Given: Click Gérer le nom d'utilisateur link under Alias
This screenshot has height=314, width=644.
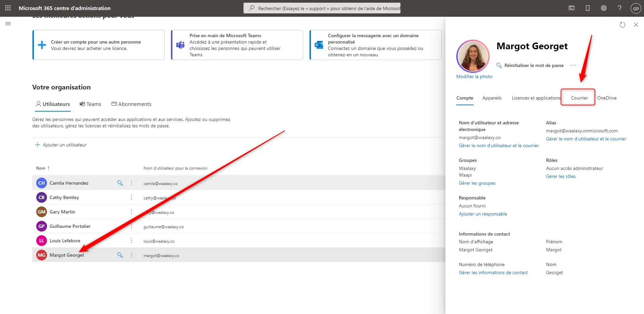Looking at the screenshot, I should (x=586, y=139).
